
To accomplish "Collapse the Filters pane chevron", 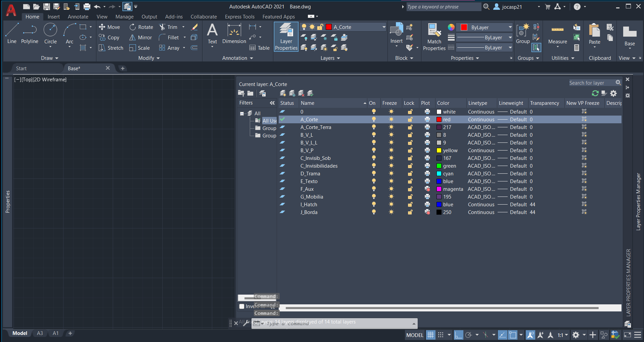I will pyautogui.click(x=272, y=103).
